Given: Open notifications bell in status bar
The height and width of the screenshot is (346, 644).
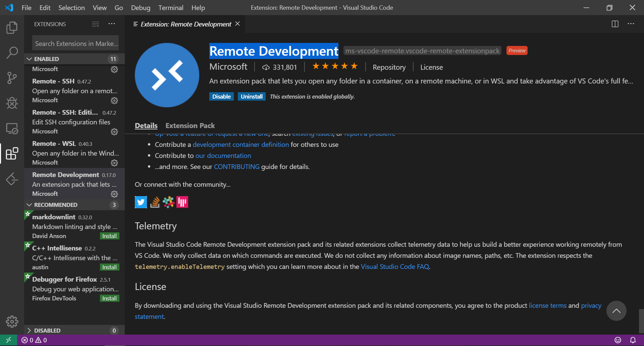Looking at the screenshot, I should click(633, 340).
